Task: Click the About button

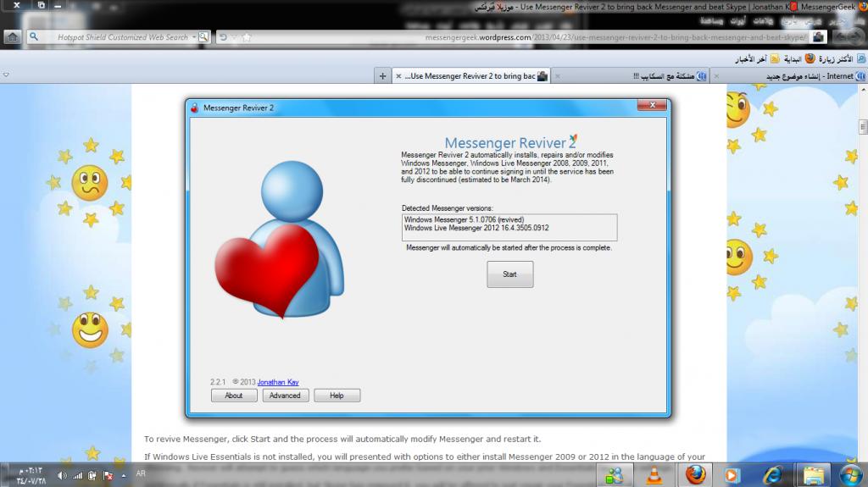Action: coord(234,396)
